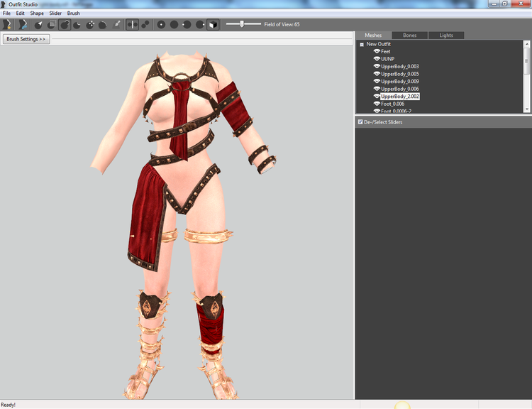Select the vertex Select tool arrow icon
The height and width of the screenshot is (409, 532).
pyautogui.click(x=38, y=24)
